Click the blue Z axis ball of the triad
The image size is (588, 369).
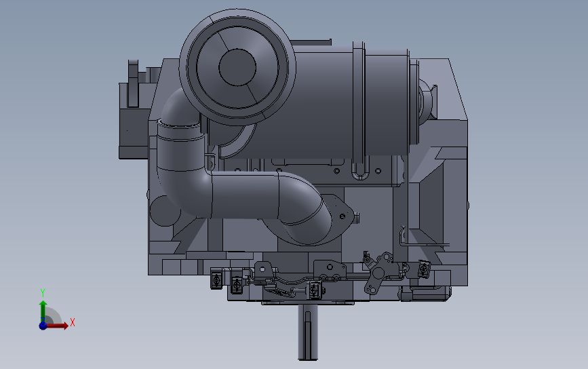click(43, 326)
